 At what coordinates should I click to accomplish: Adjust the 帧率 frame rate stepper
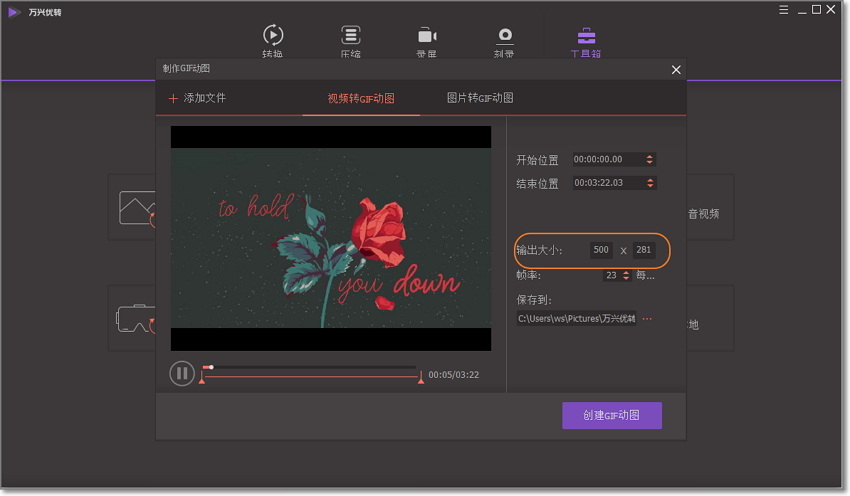(626, 275)
